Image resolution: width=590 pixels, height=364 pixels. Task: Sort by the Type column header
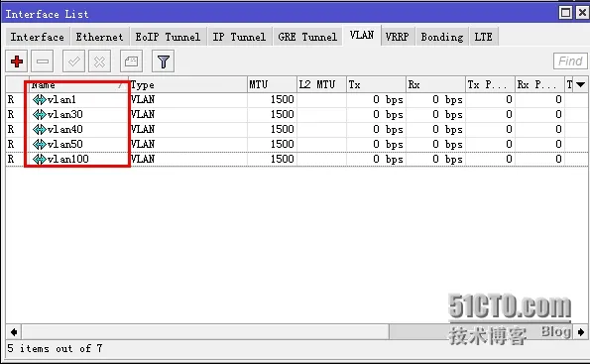[x=188, y=85]
